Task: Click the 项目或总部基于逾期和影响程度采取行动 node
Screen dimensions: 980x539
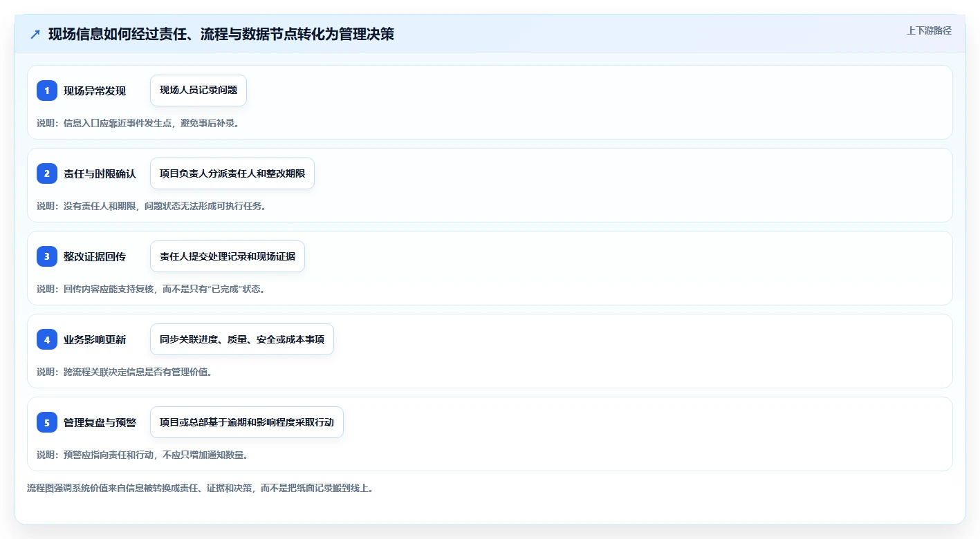Action: [x=247, y=422]
